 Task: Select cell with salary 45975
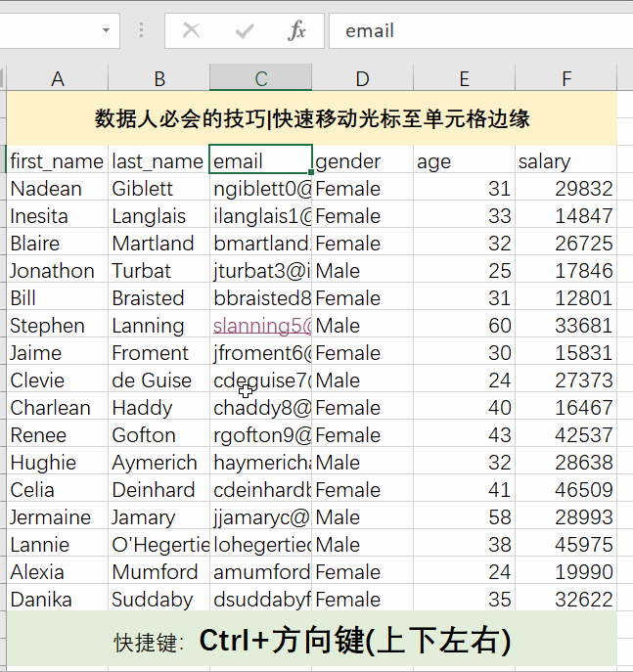point(566,544)
